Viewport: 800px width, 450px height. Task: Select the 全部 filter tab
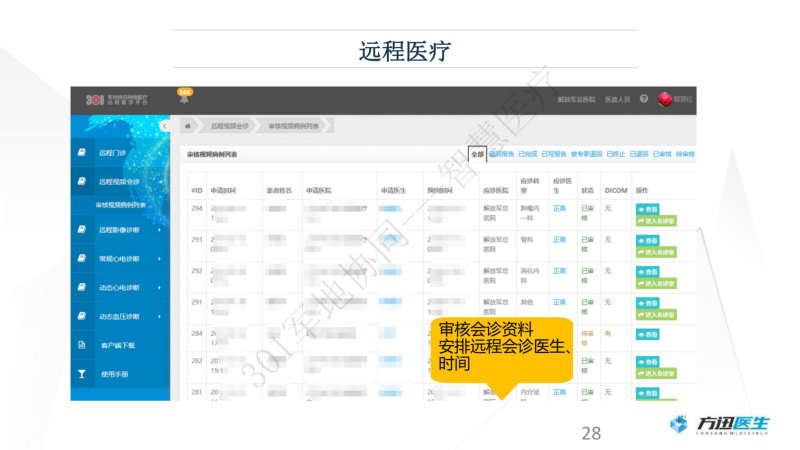478,154
